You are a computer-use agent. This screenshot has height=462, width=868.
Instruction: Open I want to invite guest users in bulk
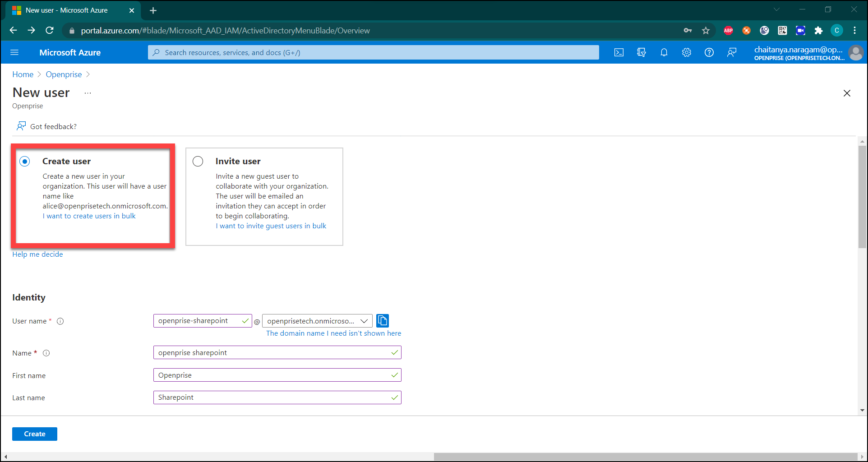coord(271,226)
